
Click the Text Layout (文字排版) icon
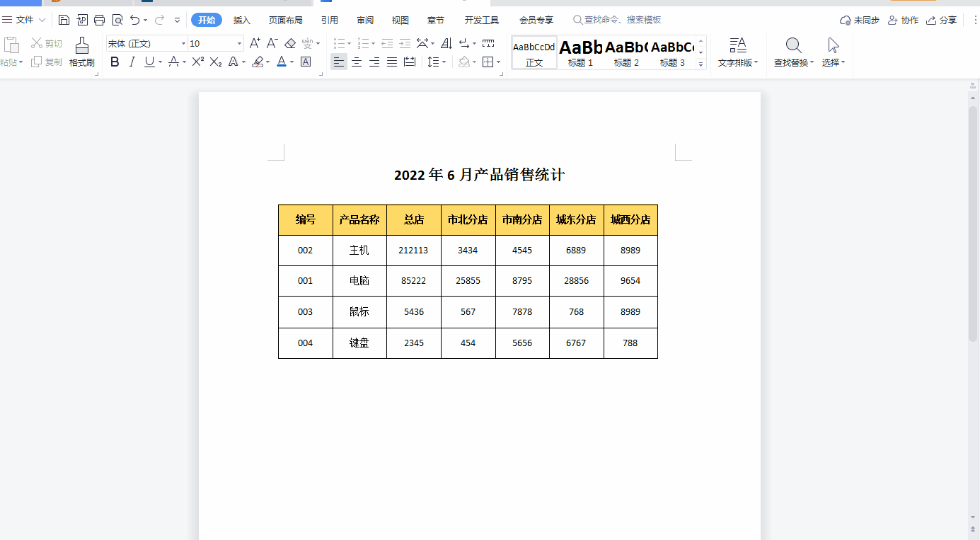[x=738, y=46]
